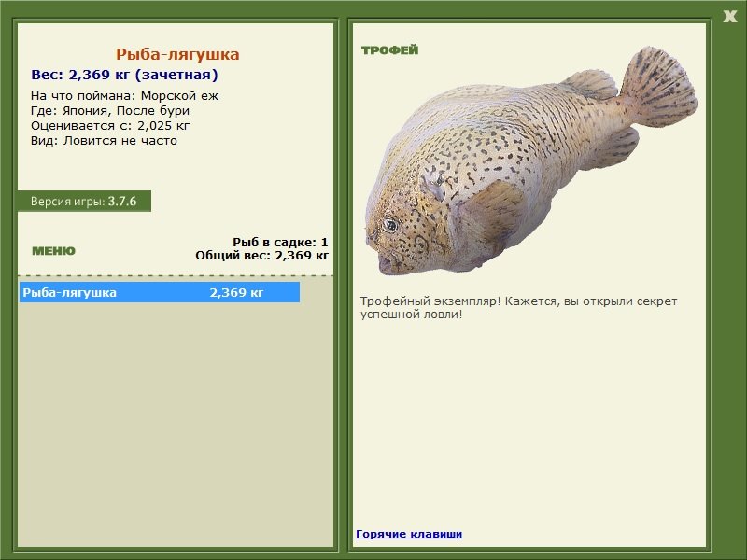Select Рыба-лягушка row in the fish list
Screen dimensions: 747x560
coord(160,292)
